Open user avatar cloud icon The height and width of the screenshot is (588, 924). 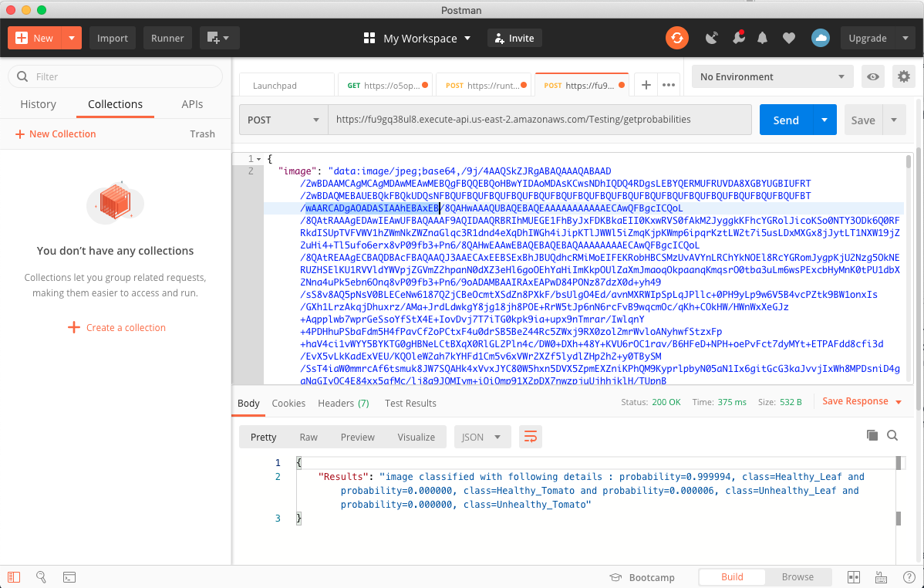click(x=821, y=39)
